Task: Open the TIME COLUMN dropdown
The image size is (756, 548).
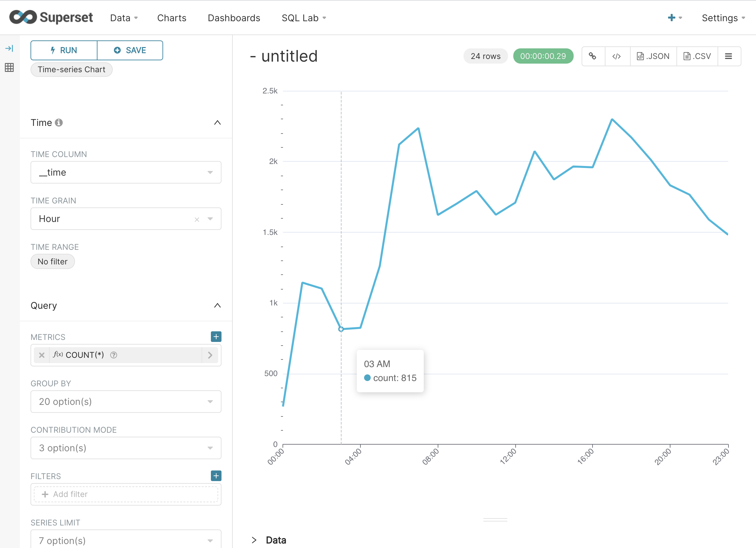Action: tap(210, 172)
